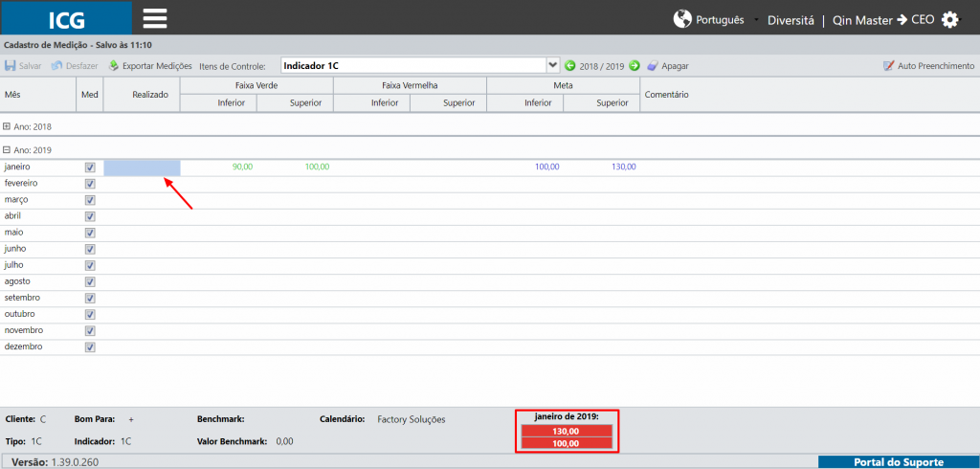Click the Realizado column header

(x=142, y=95)
